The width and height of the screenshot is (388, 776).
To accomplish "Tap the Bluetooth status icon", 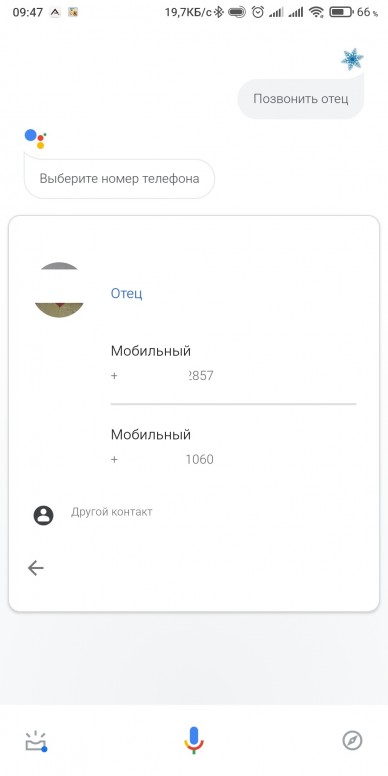I will coord(219,12).
